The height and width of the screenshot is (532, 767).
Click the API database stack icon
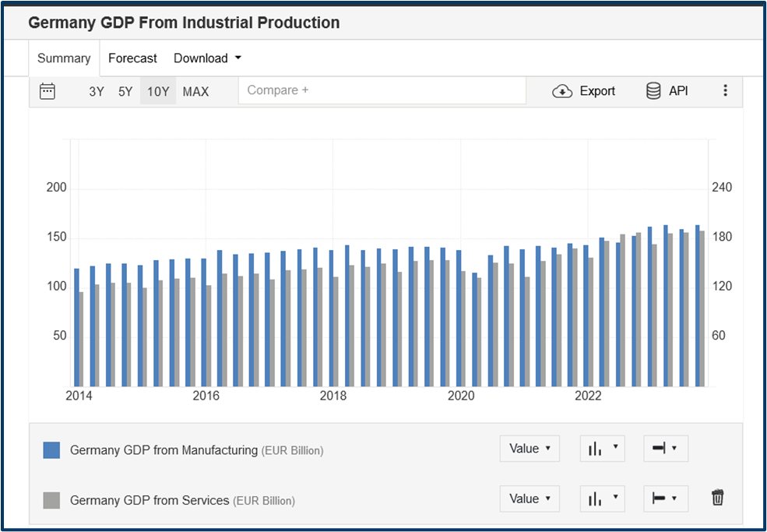(653, 91)
